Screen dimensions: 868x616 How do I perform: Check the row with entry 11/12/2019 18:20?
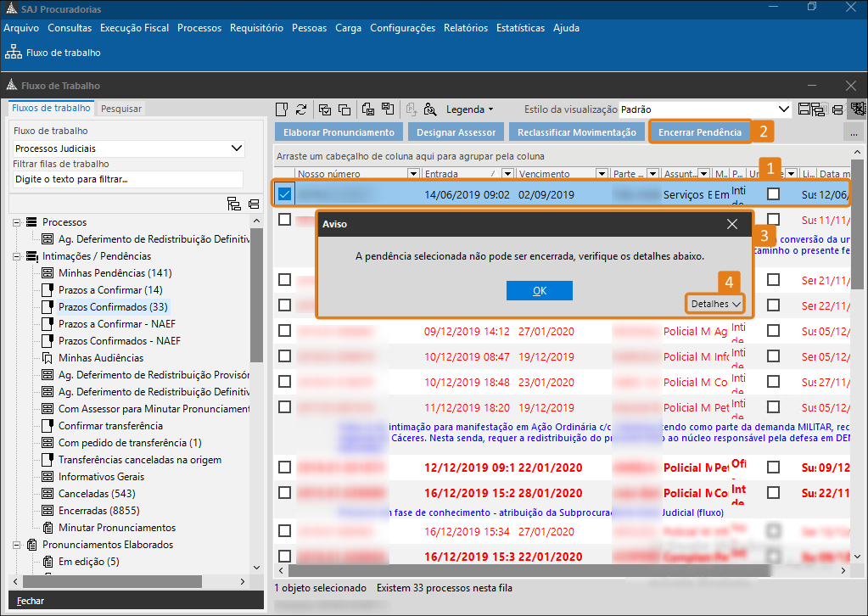[284, 407]
